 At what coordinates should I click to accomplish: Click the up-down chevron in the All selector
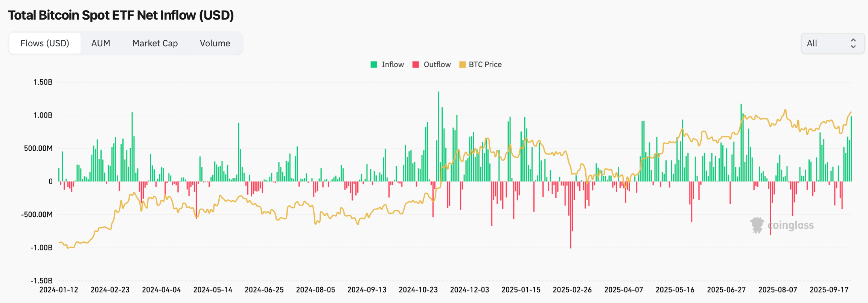coord(853,43)
